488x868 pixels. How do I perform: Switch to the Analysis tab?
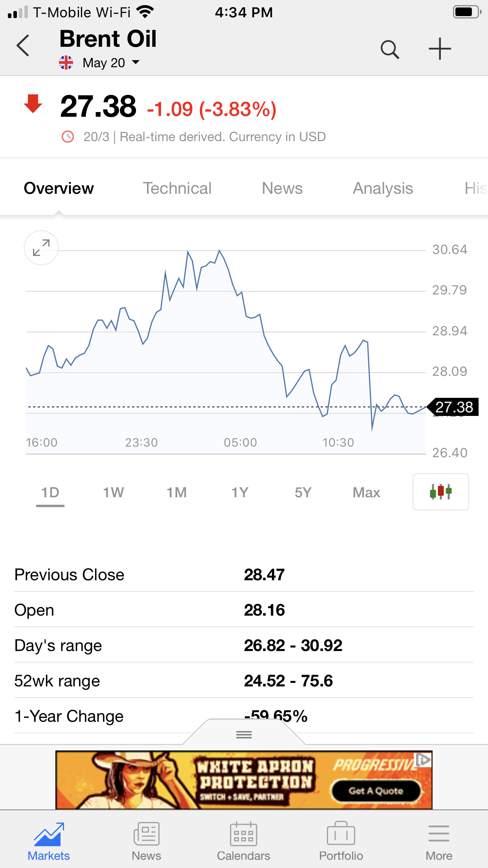click(x=383, y=188)
